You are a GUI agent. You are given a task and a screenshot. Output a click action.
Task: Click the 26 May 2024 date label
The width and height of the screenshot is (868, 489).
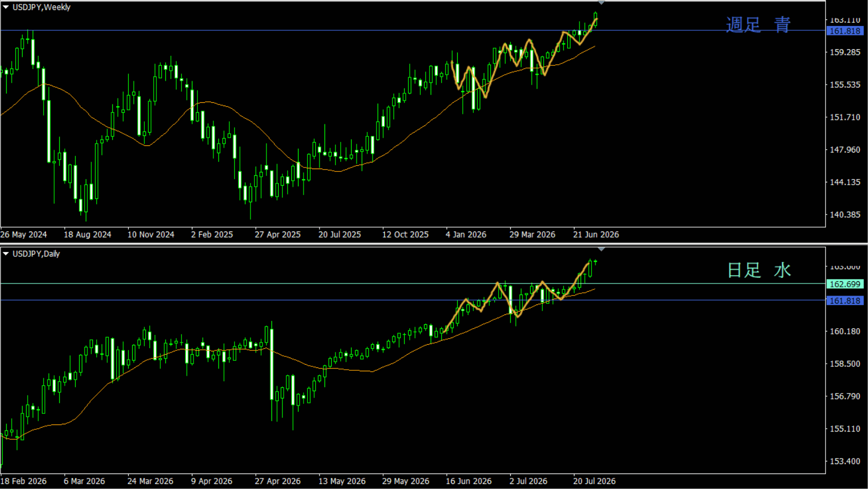click(x=24, y=234)
